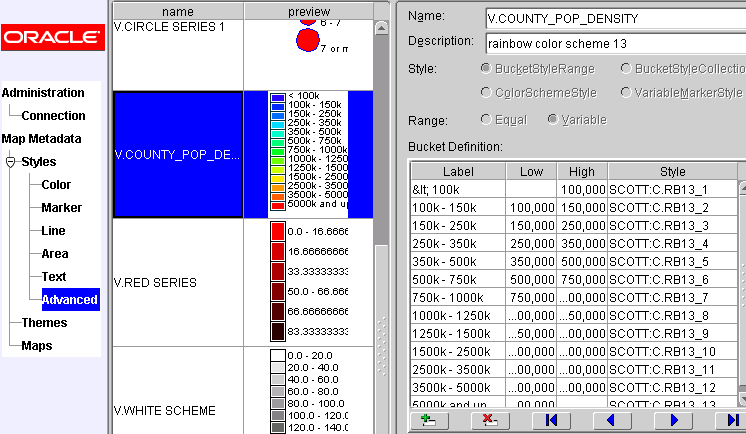The image size is (746, 434).
Task: Click the red '5000k and up' preview swatch
Action: point(278,206)
